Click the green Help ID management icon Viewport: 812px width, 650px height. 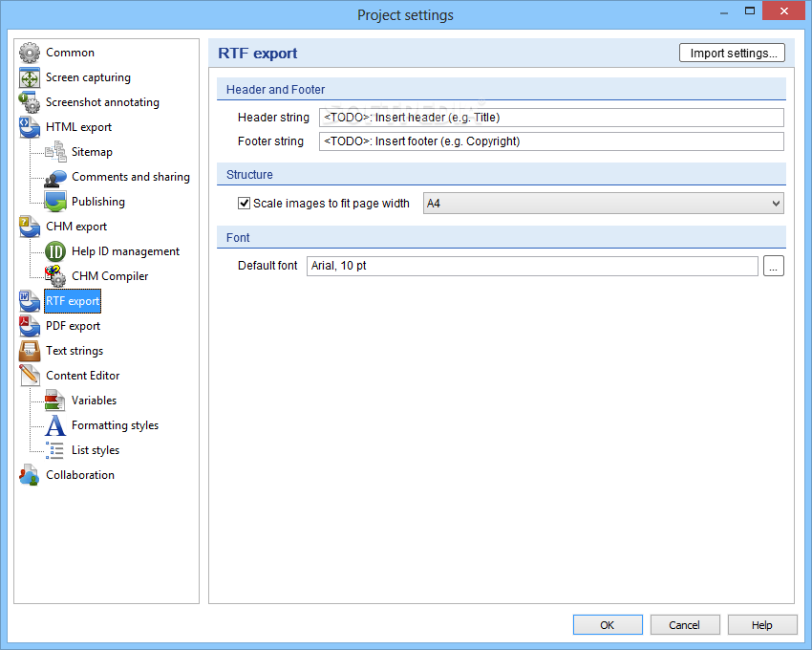(55, 251)
